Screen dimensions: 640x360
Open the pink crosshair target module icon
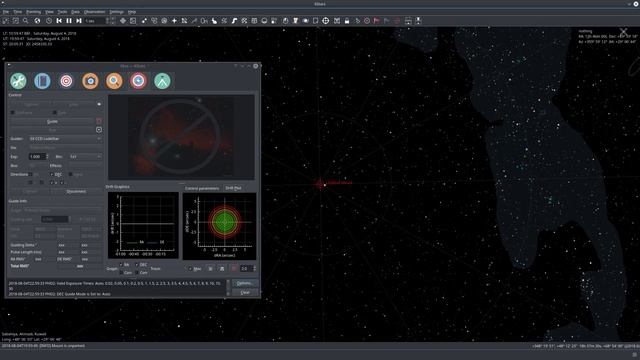point(138,81)
